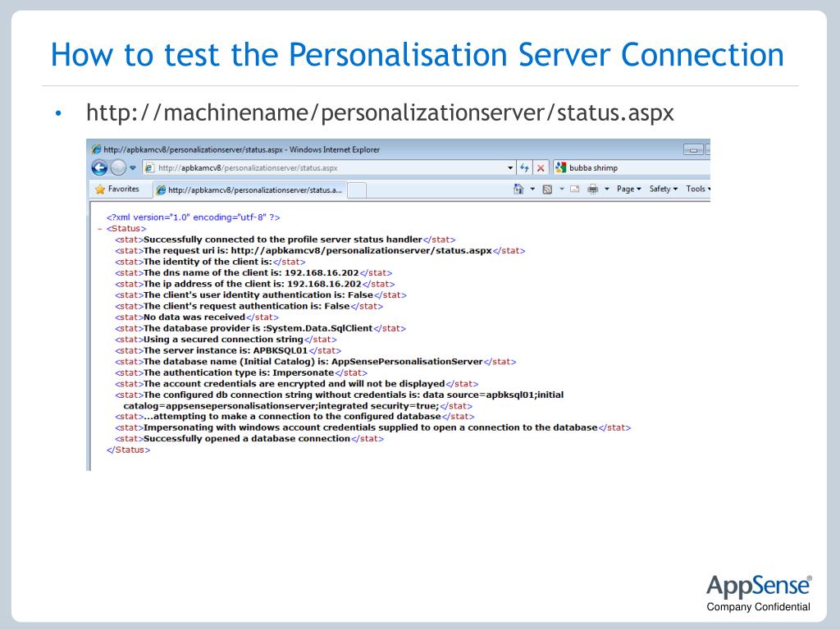Click the Refresh page icon
Screen dimensions: 840x630
(524, 167)
